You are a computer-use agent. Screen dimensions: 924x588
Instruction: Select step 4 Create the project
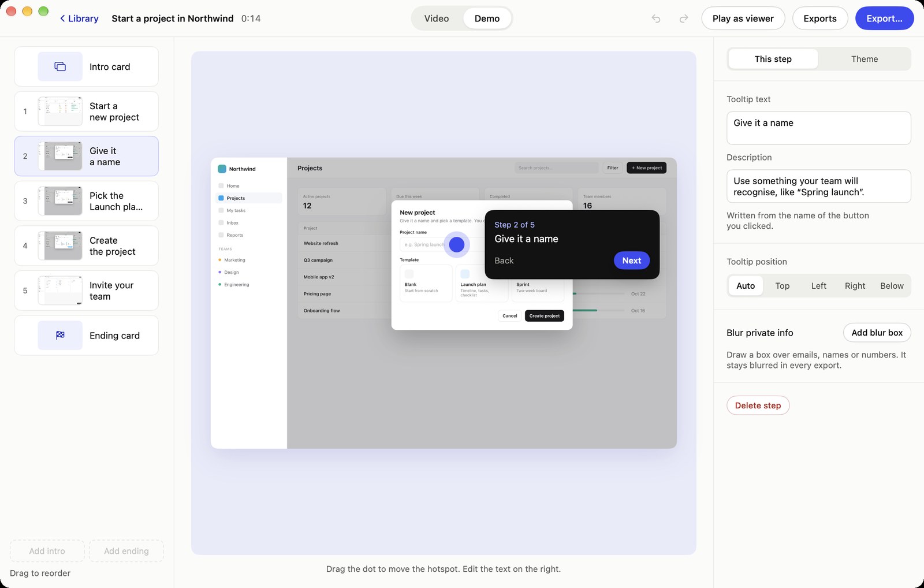(x=86, y=245)
